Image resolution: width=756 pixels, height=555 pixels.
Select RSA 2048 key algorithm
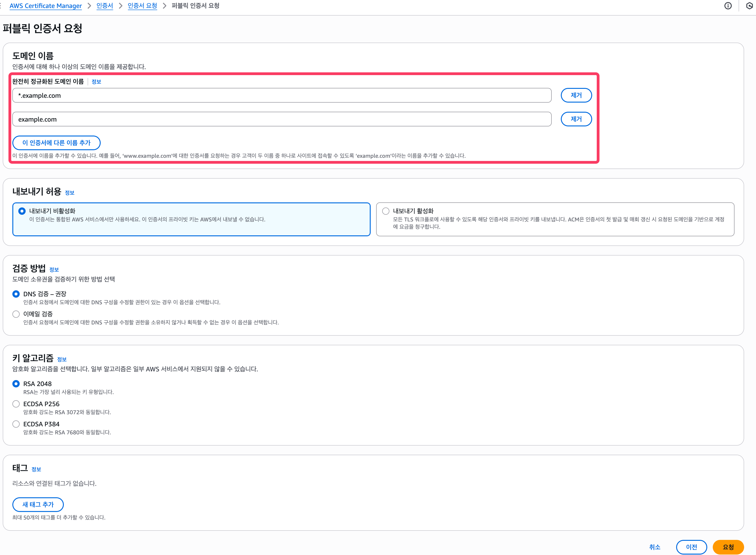[16, 384]
